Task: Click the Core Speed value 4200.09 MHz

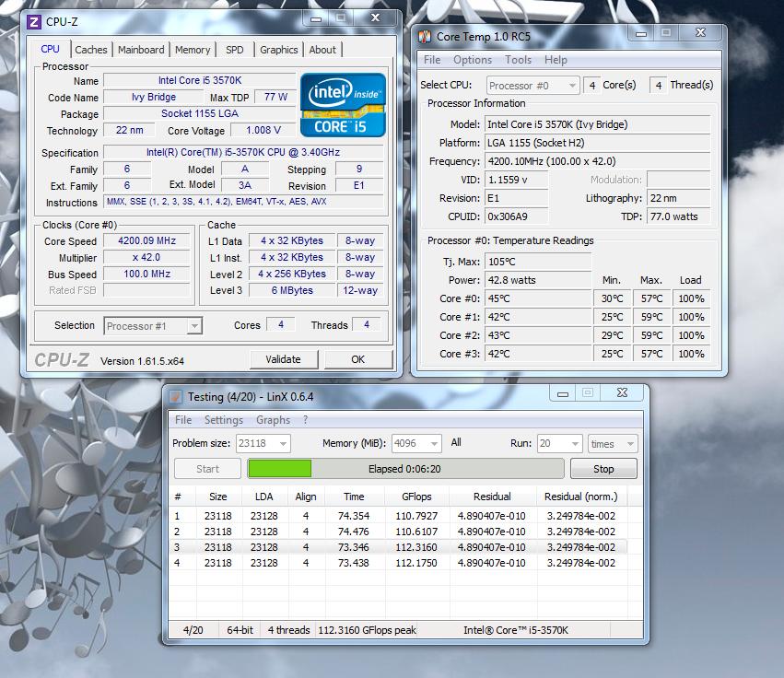Action: pos(147,240)
